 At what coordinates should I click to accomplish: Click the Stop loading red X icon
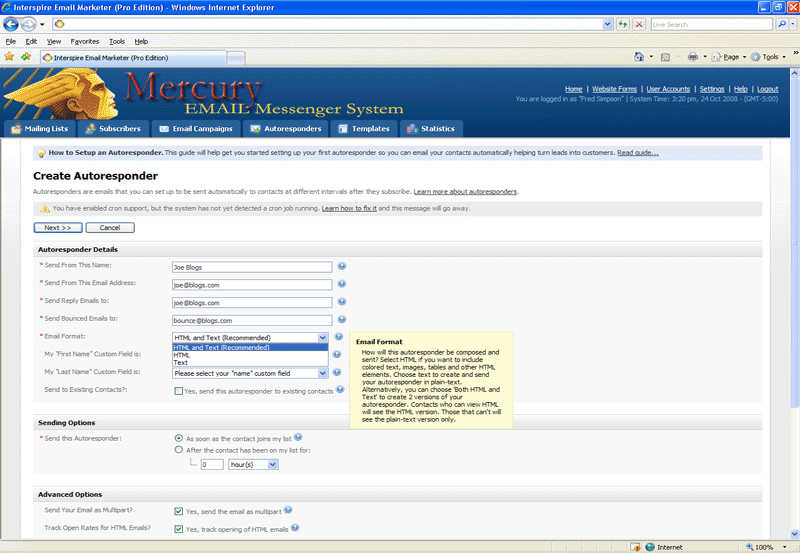point(639,24)
